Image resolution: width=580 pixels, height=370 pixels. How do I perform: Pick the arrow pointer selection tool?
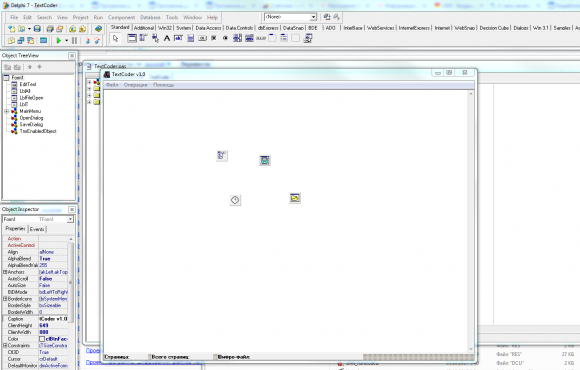(115, 38)
